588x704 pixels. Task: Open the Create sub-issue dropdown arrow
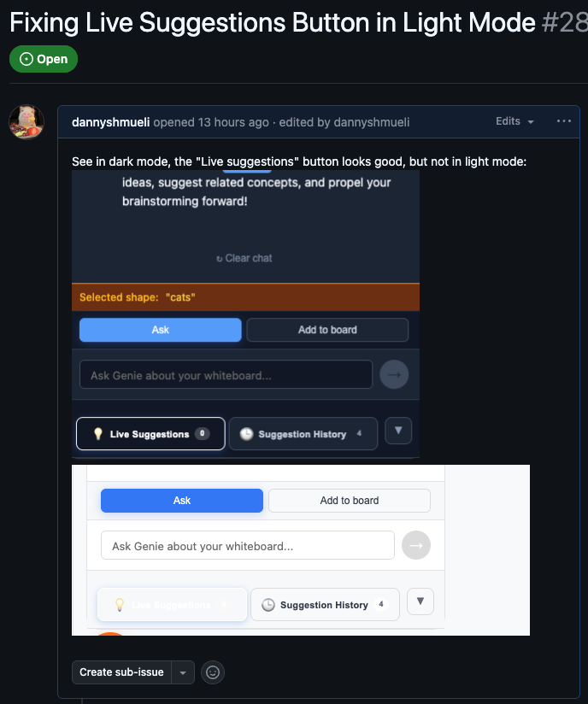[183, 672]
